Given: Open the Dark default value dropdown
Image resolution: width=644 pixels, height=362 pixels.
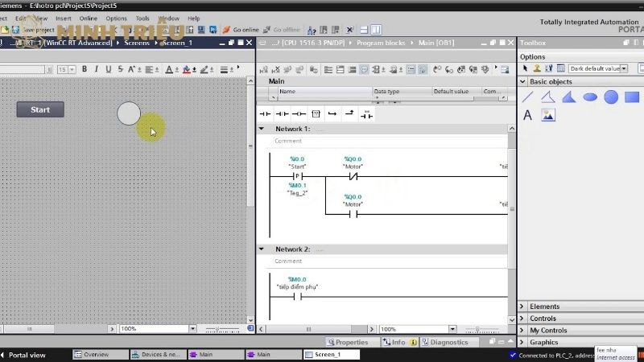Looking at the screenshot, I should 625,69.
